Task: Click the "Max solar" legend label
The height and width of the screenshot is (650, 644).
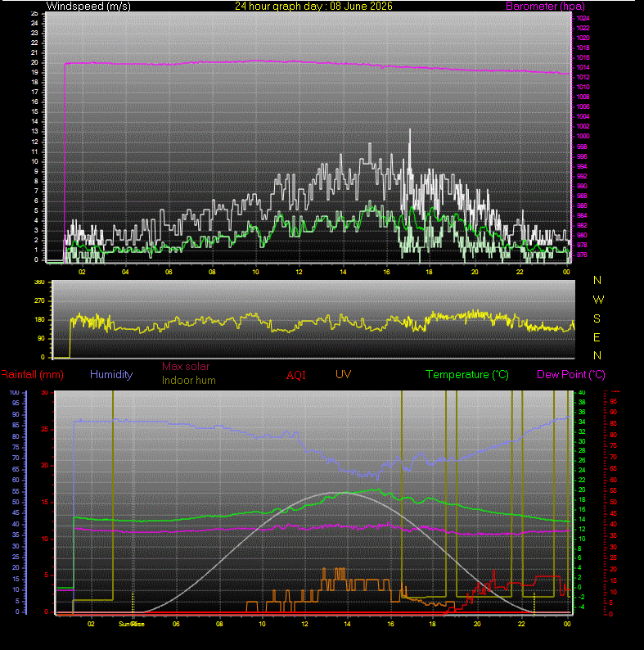Action: (x=186, y=367)
